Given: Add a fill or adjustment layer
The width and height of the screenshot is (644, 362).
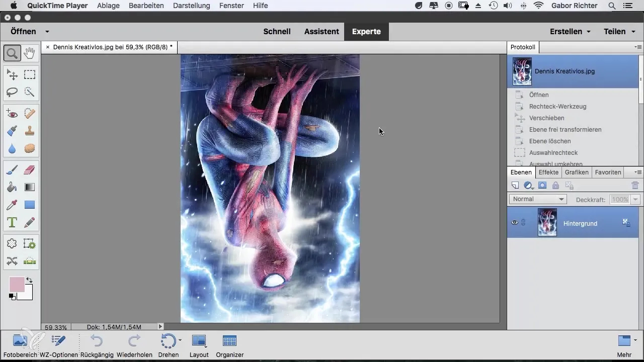Looking at the screenshot, I should [x=528, y=186].
